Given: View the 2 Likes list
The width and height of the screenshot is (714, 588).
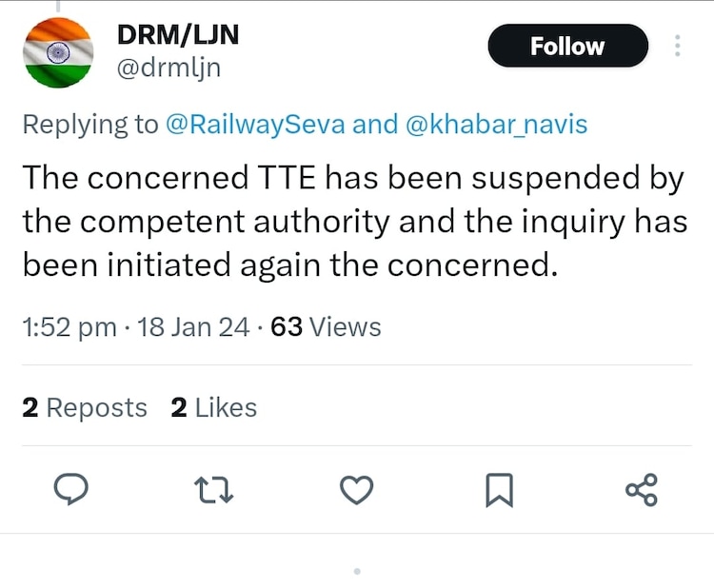Looking at the screenshot, I should coord(214,407).
